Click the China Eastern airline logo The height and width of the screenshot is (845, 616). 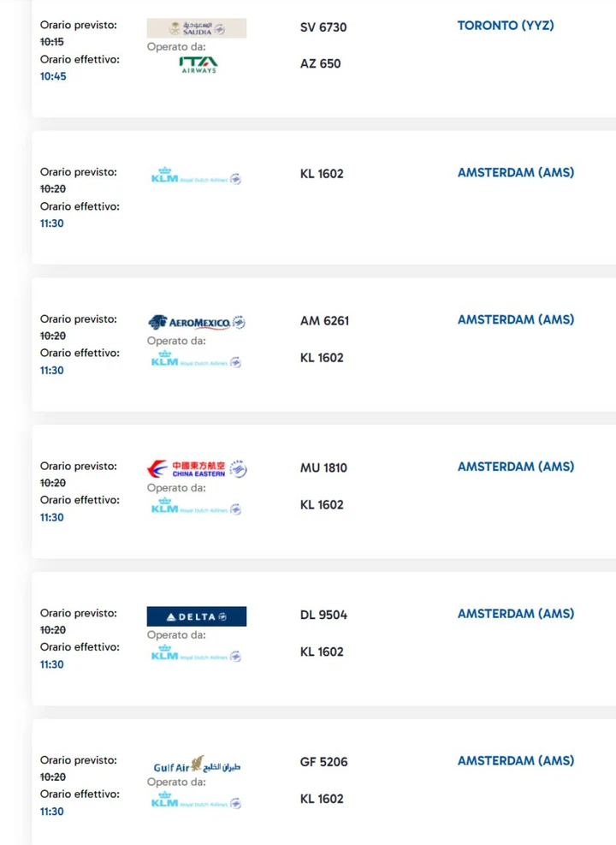coord(197,469)
